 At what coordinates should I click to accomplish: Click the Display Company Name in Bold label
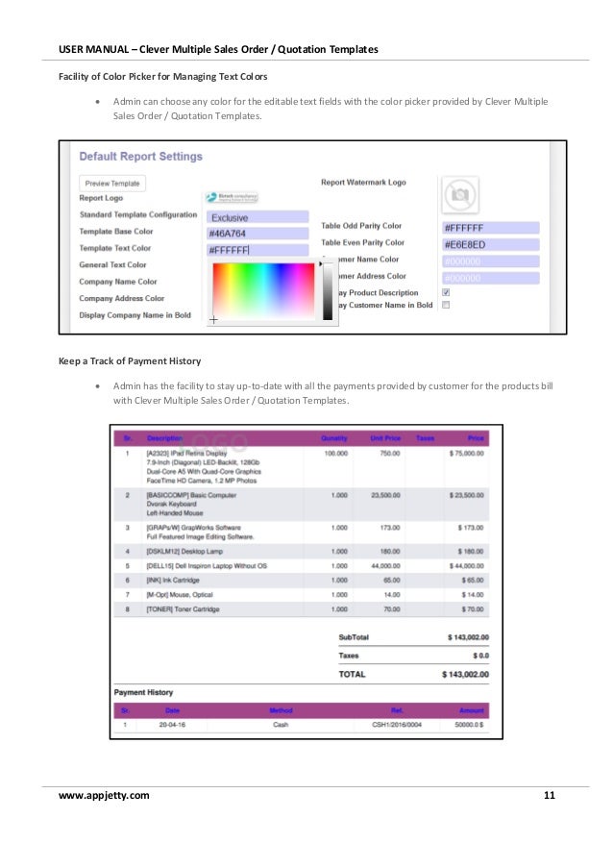[135, 315]
